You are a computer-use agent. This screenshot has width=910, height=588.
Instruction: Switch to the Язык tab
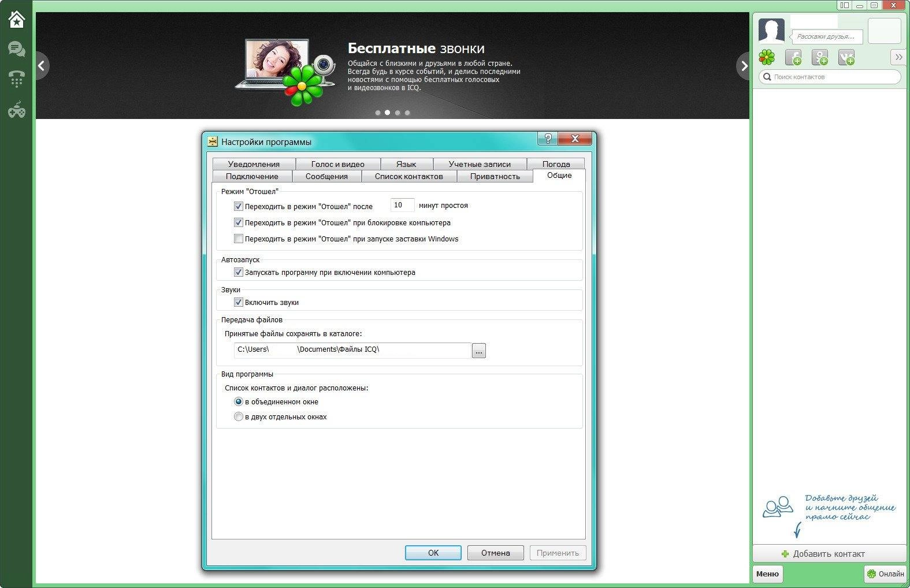pyautogui.click(x=406, y=164)
